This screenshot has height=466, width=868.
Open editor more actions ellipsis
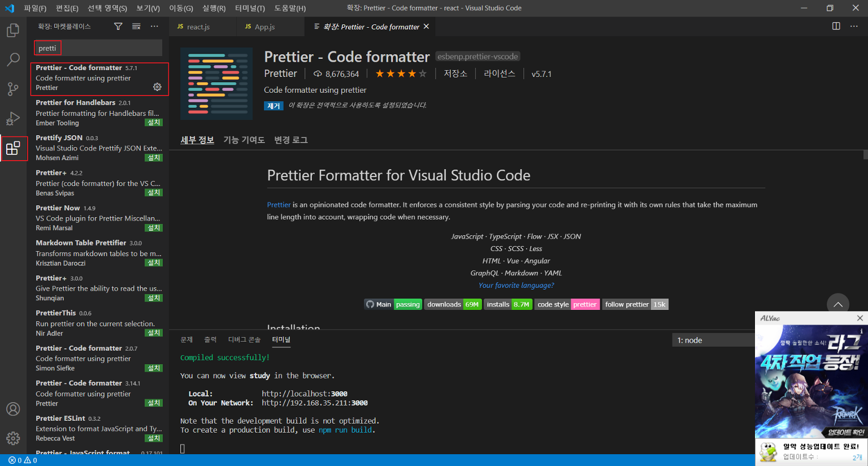tap(854, 26)
